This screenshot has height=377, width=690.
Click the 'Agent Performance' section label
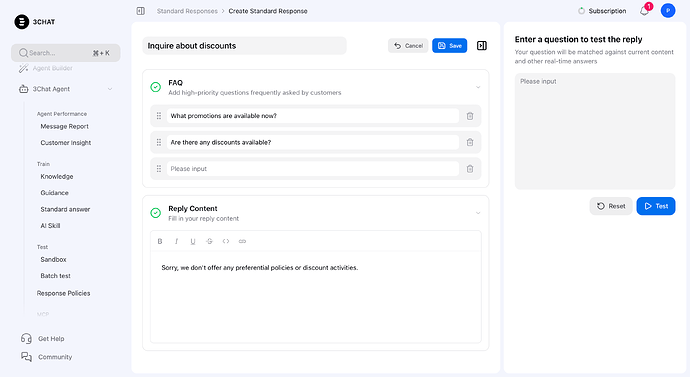(x=62, y=114)
